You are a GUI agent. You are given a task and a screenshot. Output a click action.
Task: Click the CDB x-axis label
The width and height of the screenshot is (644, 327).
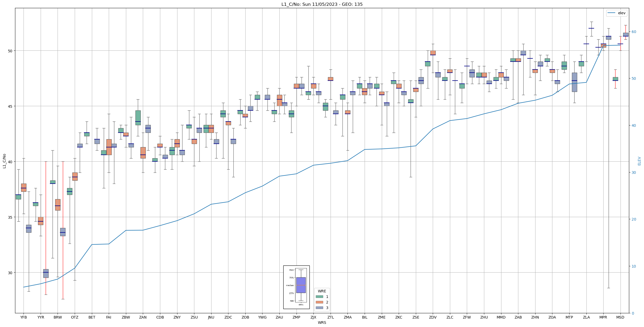click(x=160, y=317)
